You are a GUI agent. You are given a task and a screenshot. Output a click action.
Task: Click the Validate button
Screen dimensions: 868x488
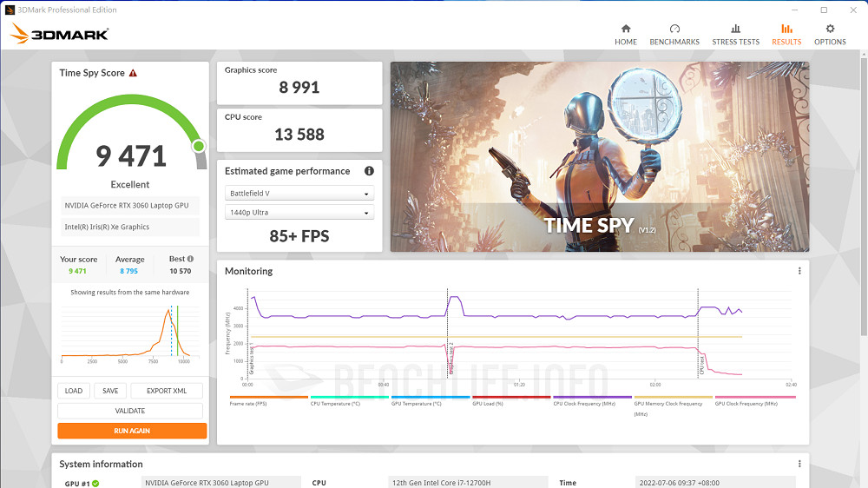pos(130,411)
